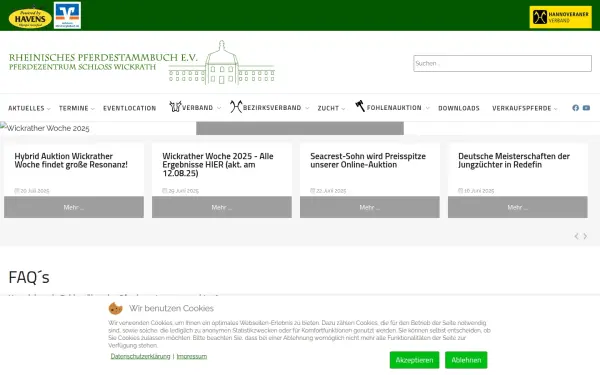
Task: Expand the Verkaufspferde menu chevron
Action: pos(556,109)
